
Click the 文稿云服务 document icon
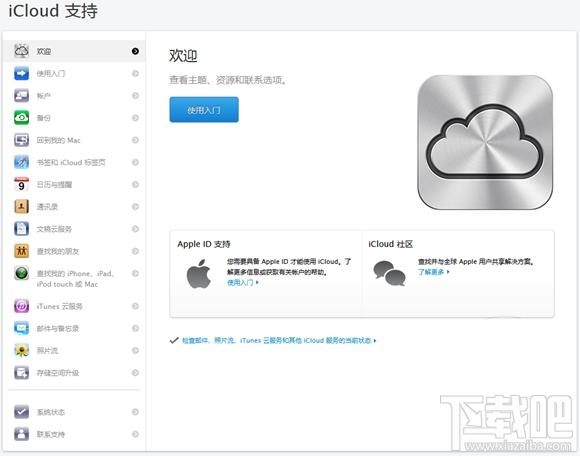click(x=21, y=229)
